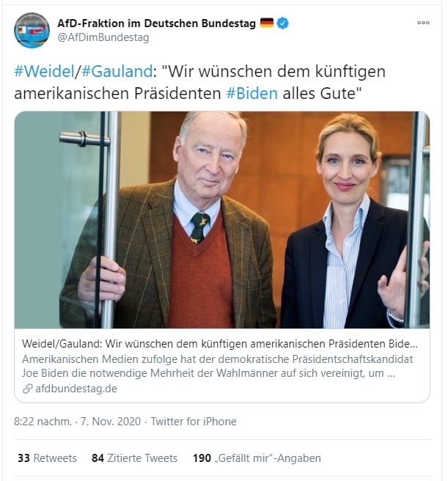Viewport: 448px width, 481px height.
Task: View the 190 Gefällt mir-Angaben list
Action: click(257, 458)
